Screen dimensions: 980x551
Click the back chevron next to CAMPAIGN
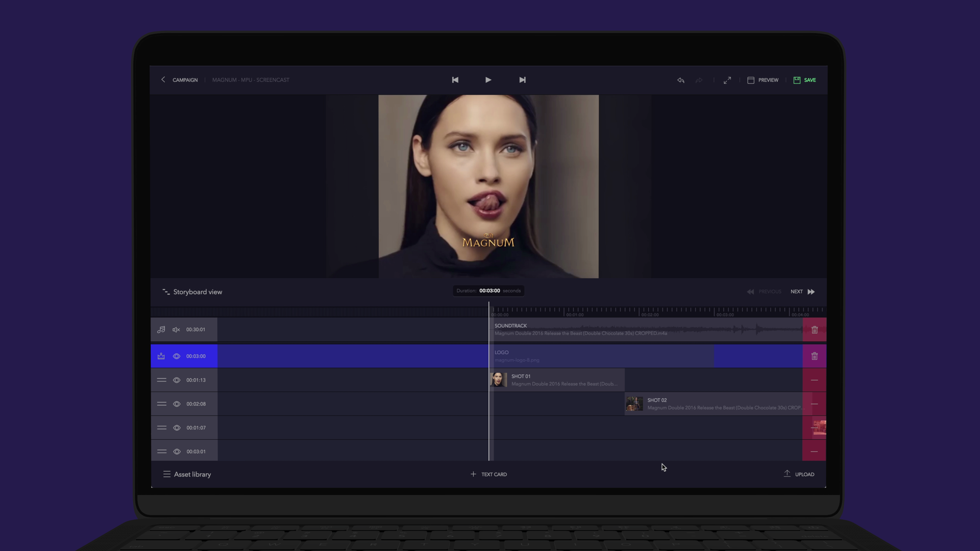click(x=164, y=79)
